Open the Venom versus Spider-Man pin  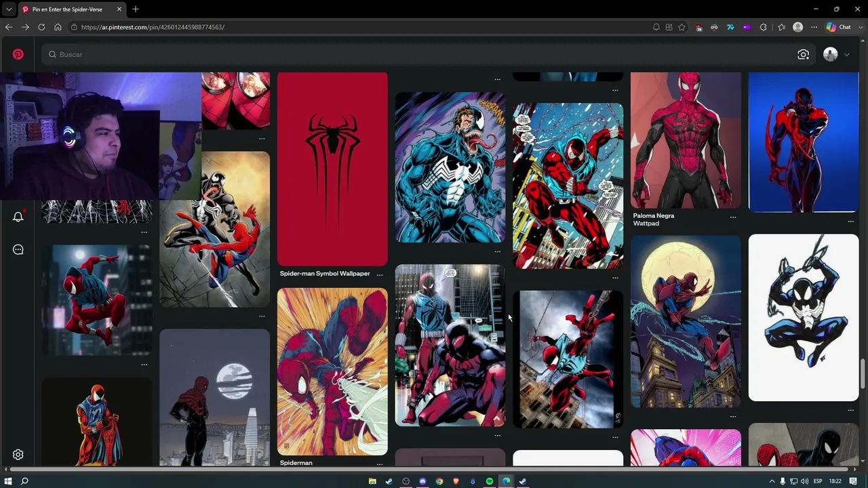tap(214, 230)
